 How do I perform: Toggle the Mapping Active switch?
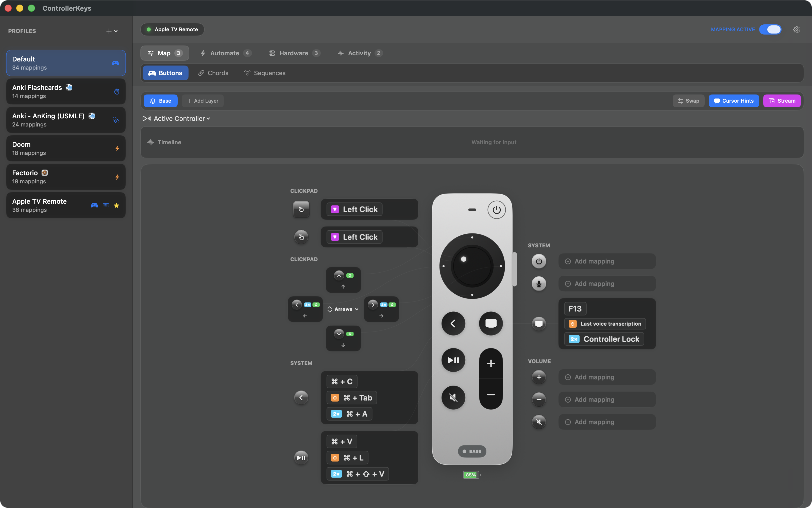click(x=770, y=29)
